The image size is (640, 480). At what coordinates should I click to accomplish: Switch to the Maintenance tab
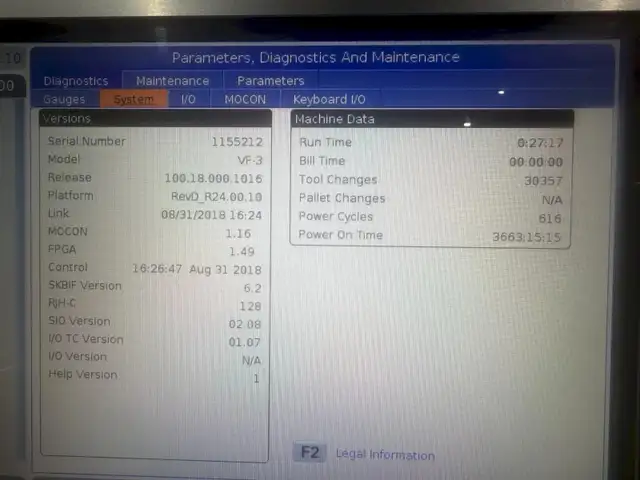(172, 81)
